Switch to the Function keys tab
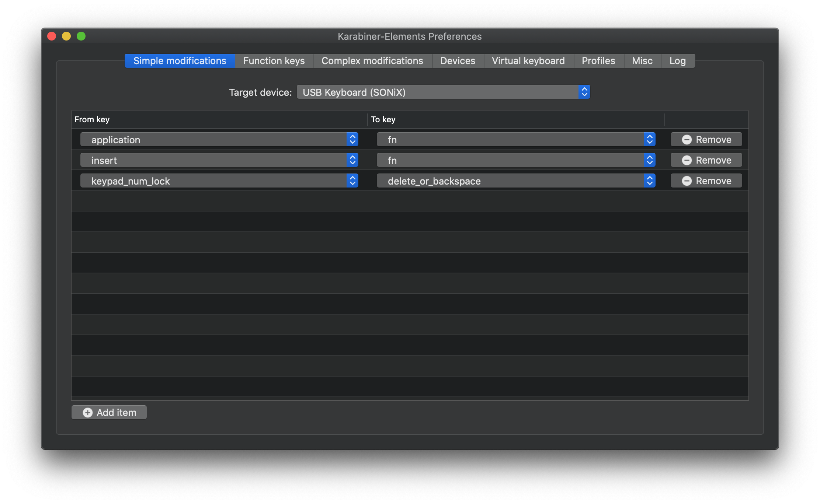 tap(274, 61)
